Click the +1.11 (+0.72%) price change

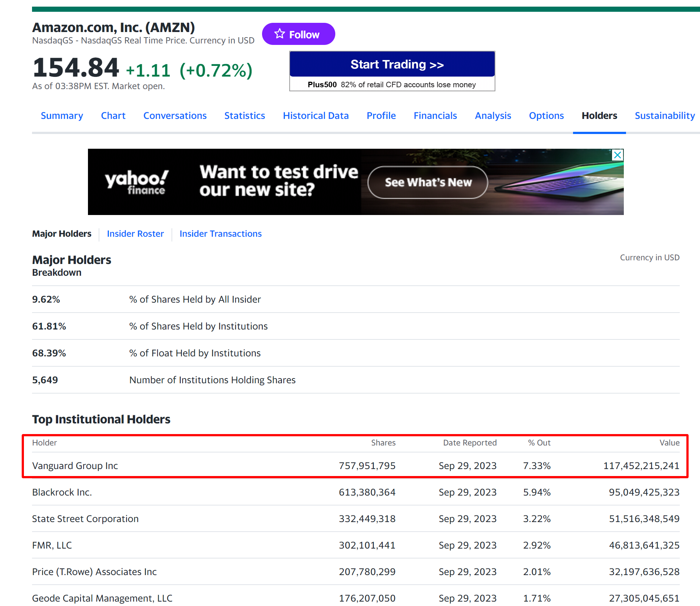pos(189,70)
